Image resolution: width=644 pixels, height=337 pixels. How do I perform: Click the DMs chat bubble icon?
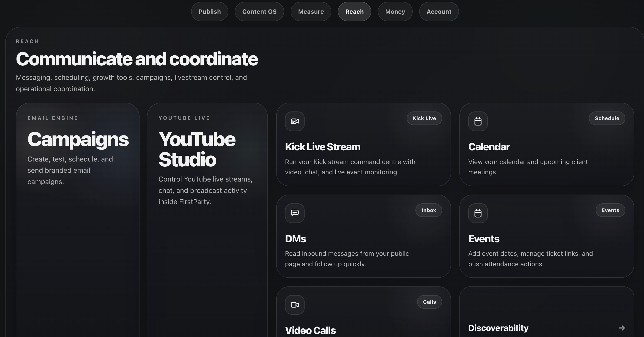point(295,213)
